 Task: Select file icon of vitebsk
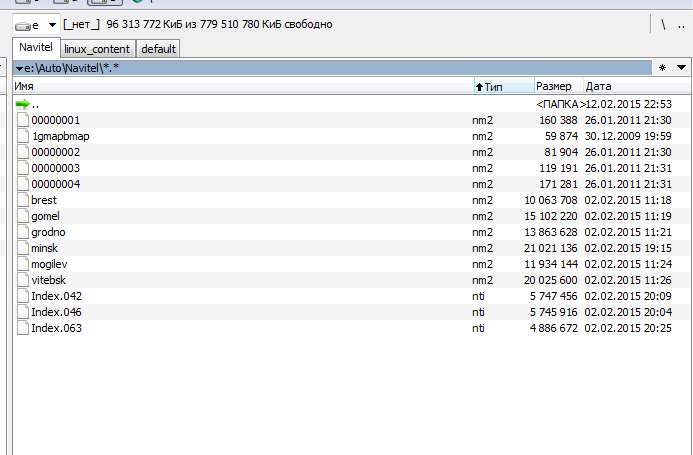pos(23,280)
